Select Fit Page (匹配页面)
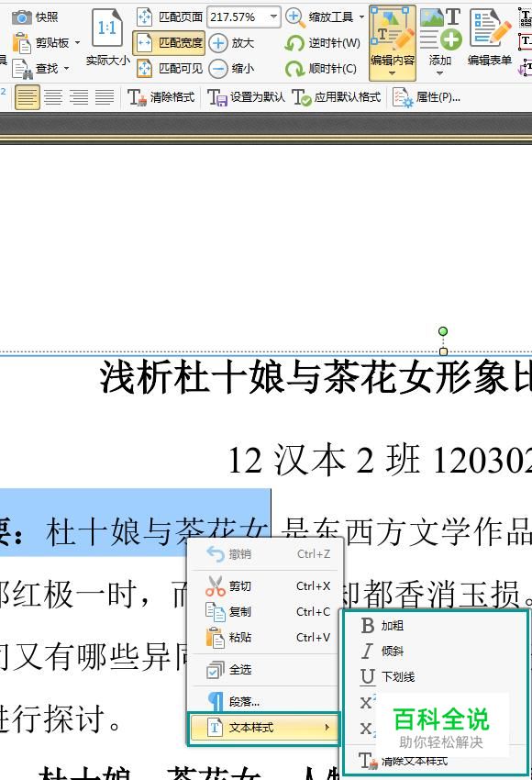 click(x=170, y=17)
